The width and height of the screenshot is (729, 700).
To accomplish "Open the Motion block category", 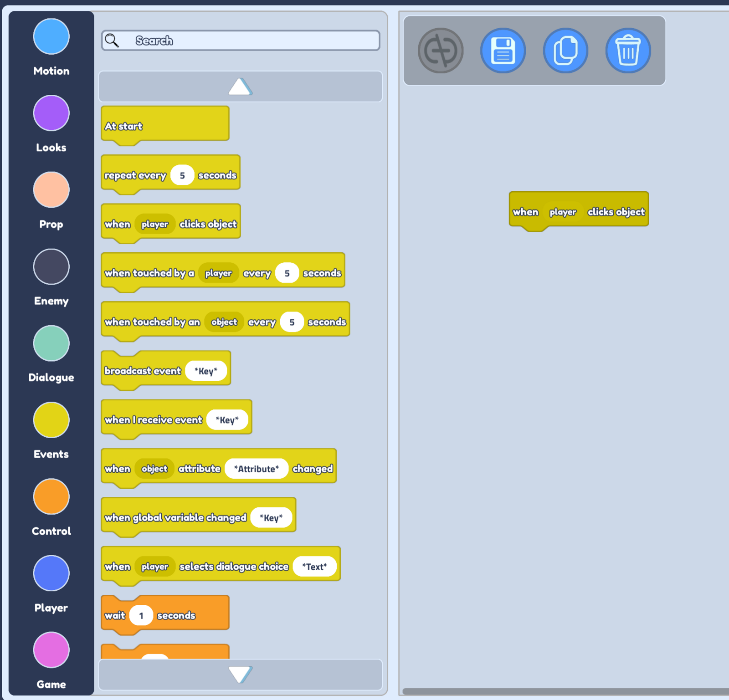I will [x=51, y=37].
